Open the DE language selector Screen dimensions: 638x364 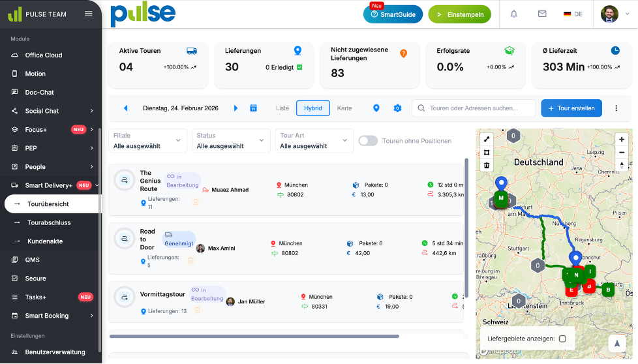coord(573,14)
